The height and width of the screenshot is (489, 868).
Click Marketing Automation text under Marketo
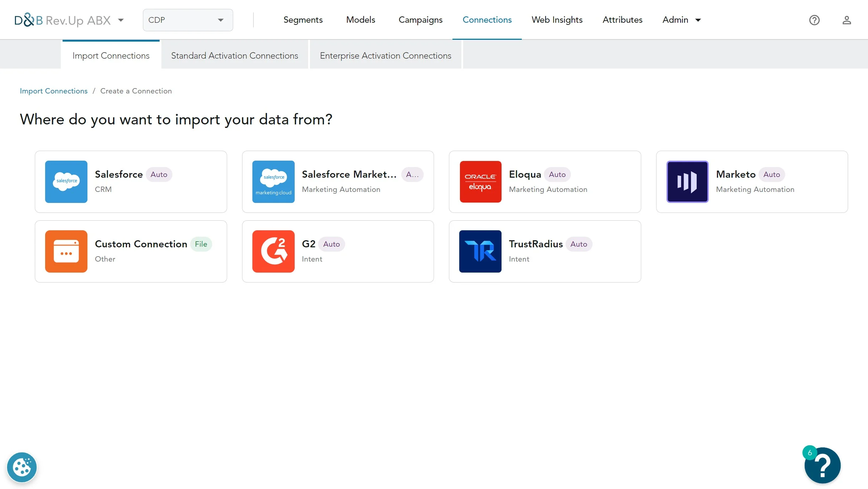[755, 189]
